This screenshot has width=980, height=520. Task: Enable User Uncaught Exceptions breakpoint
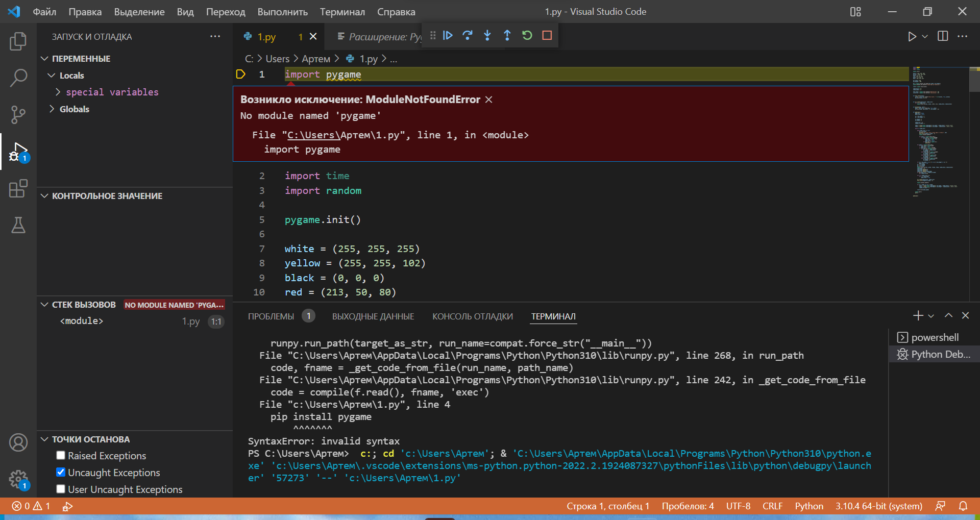tap(61, 489)
